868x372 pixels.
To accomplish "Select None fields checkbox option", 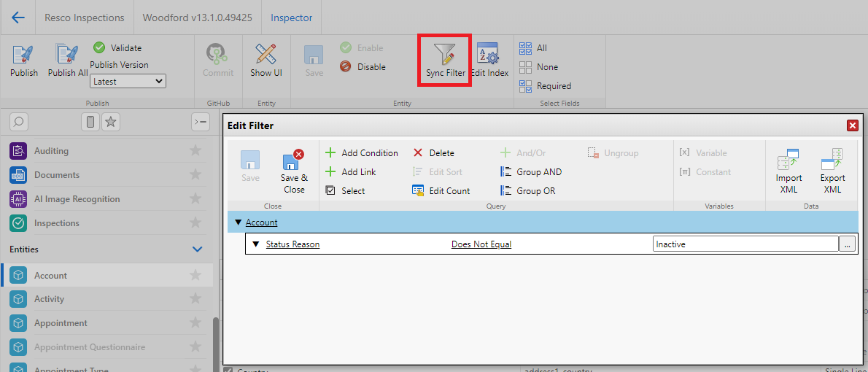I will click(x=526, y=67).
